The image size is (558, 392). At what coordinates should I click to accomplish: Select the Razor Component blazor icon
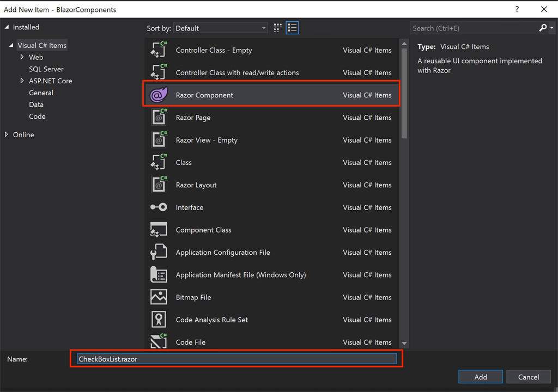pyautogui.click(x=159, y=95)
